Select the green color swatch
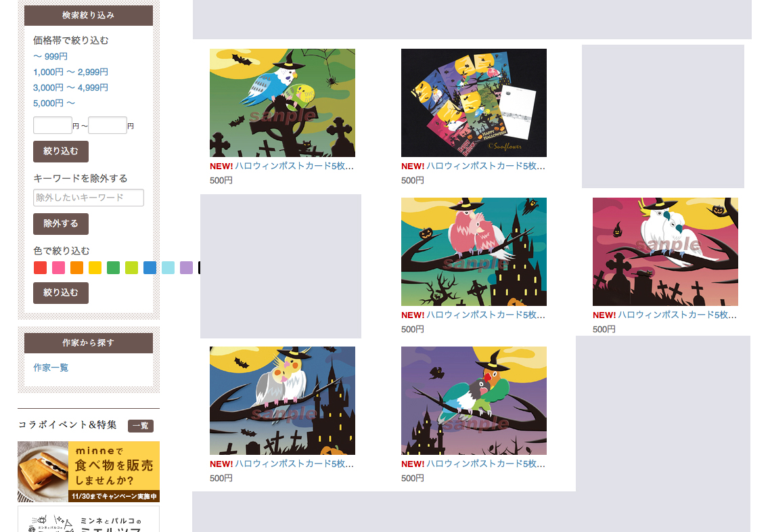The width and height of the screenshot is (770, 532). coord(114,268)
